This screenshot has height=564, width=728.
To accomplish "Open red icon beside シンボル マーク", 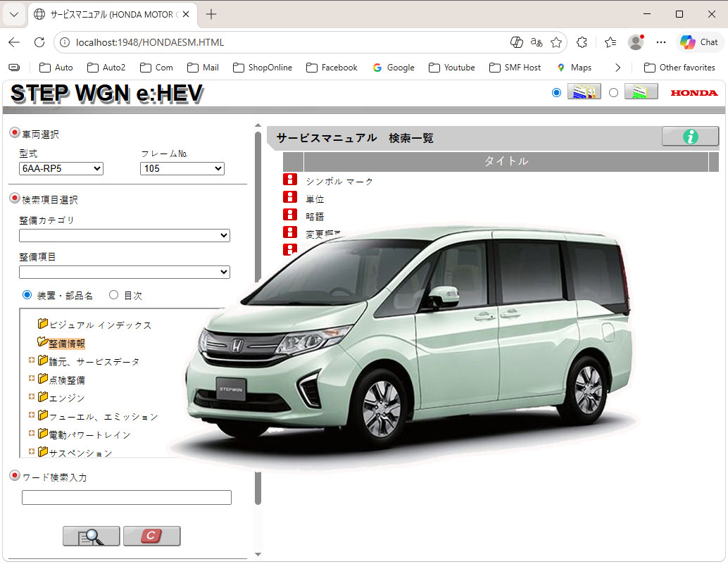I will 290,179.
